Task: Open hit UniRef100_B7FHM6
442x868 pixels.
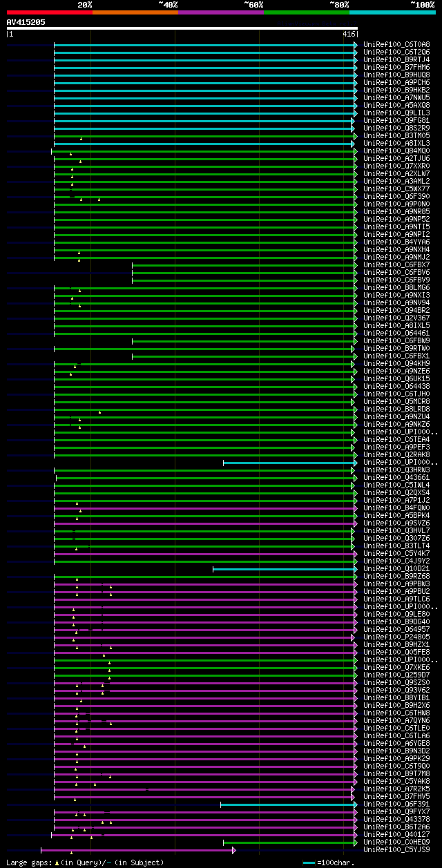Action: coord(396,68)
